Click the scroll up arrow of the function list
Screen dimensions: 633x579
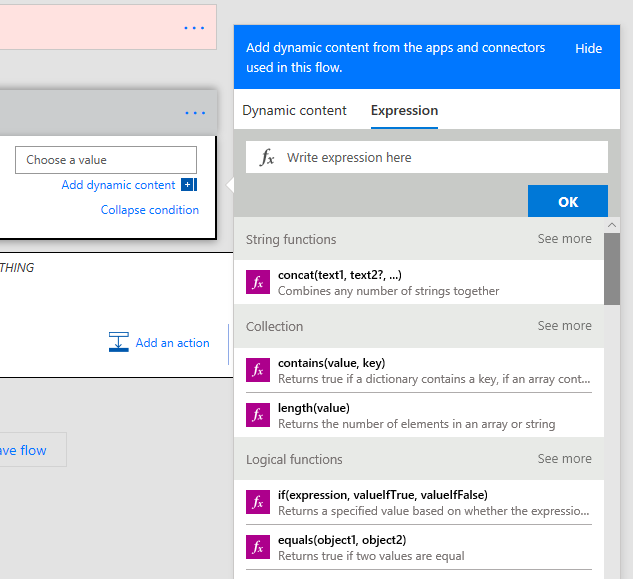click(x=612, y=225)
